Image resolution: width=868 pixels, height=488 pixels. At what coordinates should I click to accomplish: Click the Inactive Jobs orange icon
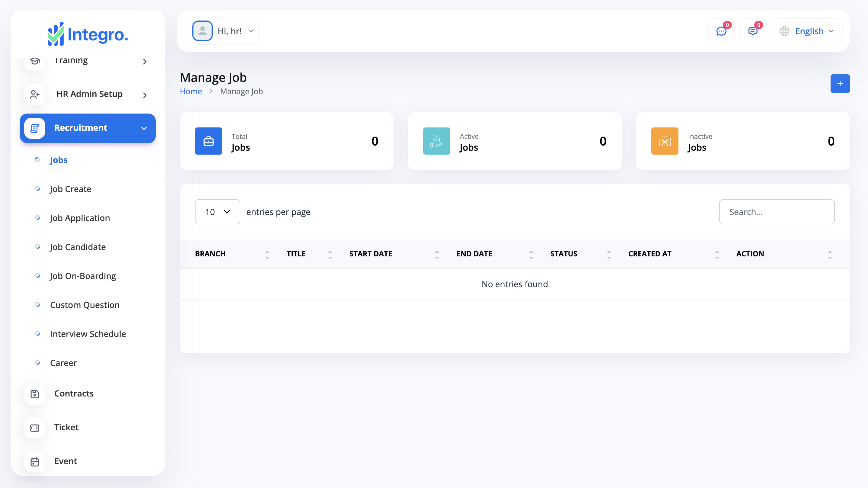(665, 141)
